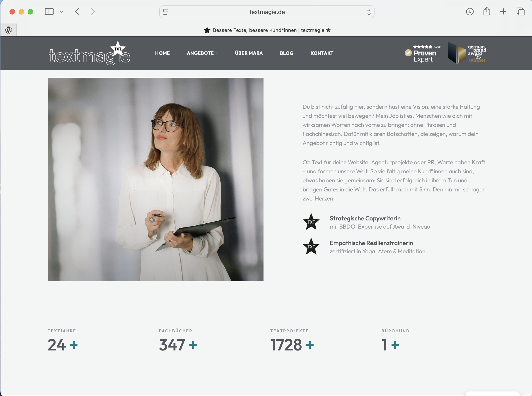Expand the ANGEBOTE menu dropdown
Screen dimensions: 532x396
(202, 53)
